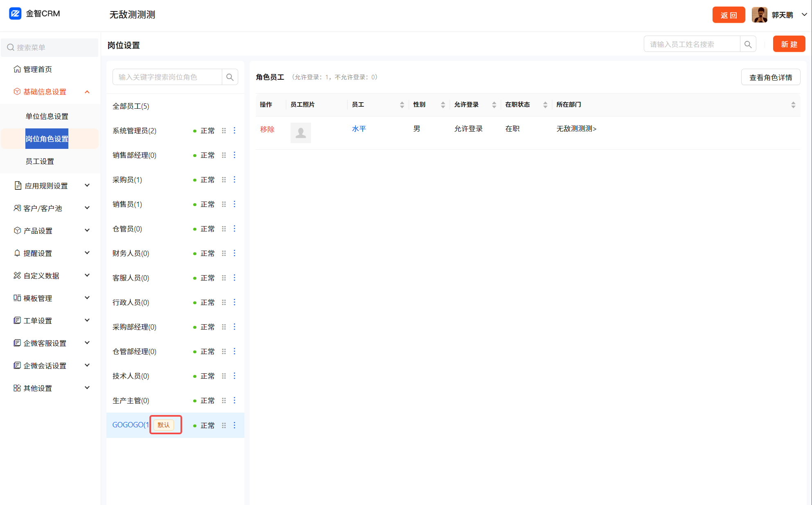Click the 新建 button
This screenshot has height=505, width=812.
coord(789,44)
